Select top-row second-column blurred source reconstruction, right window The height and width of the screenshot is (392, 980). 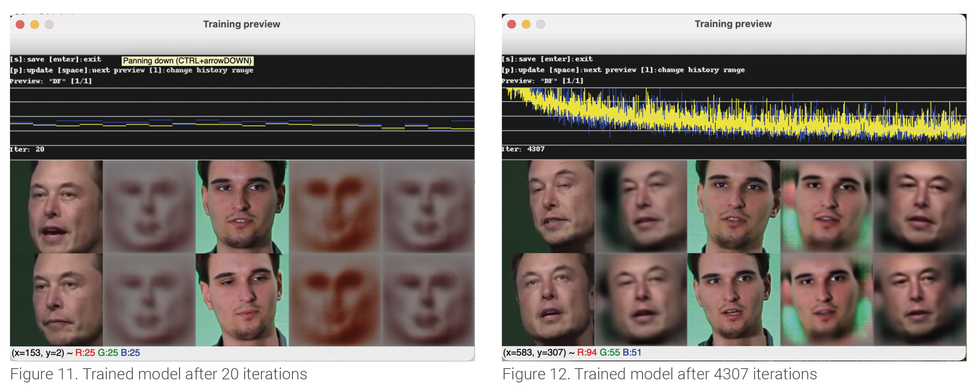[641, 206]
